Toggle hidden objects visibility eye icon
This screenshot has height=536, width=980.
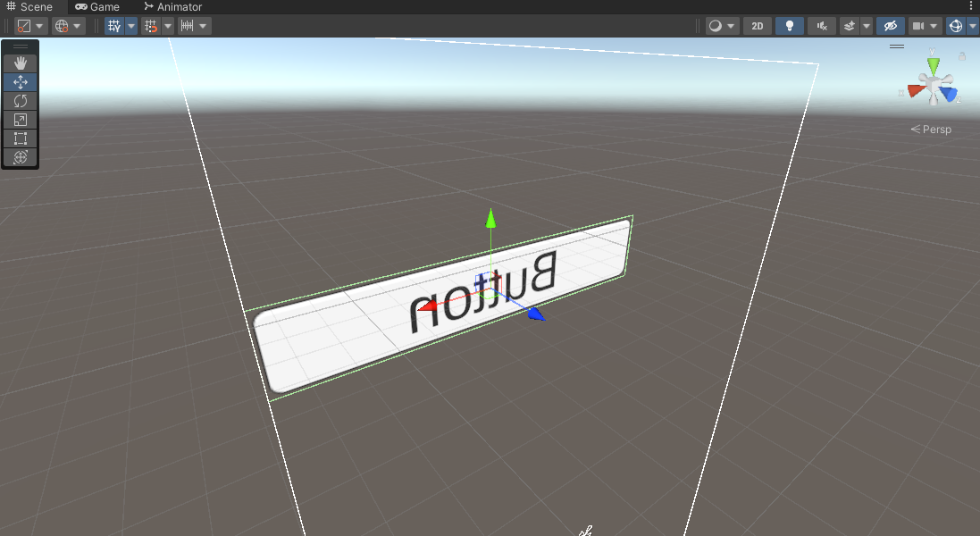pos(890,26)
